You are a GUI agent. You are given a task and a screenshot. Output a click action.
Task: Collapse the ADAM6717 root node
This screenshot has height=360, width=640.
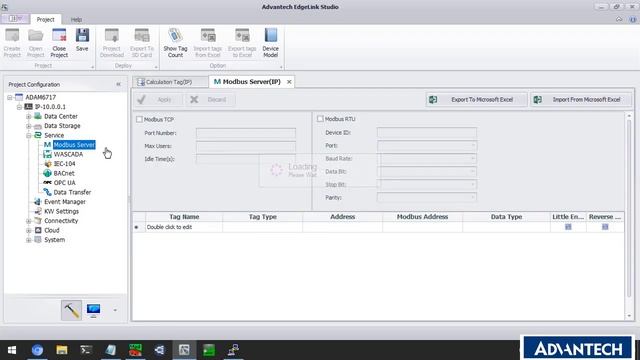coord(10,98)
